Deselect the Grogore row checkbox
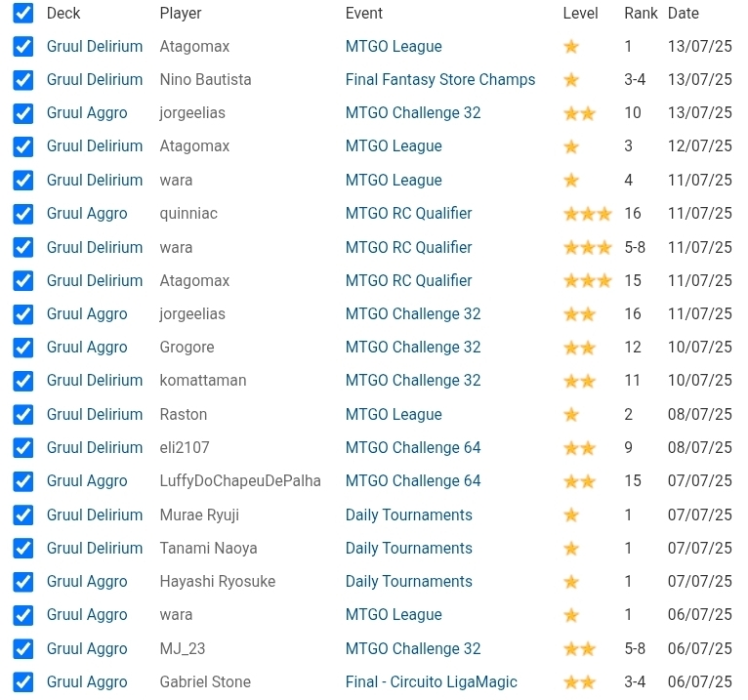This screenshot has height=700, width=748. [x=22, y=348]
